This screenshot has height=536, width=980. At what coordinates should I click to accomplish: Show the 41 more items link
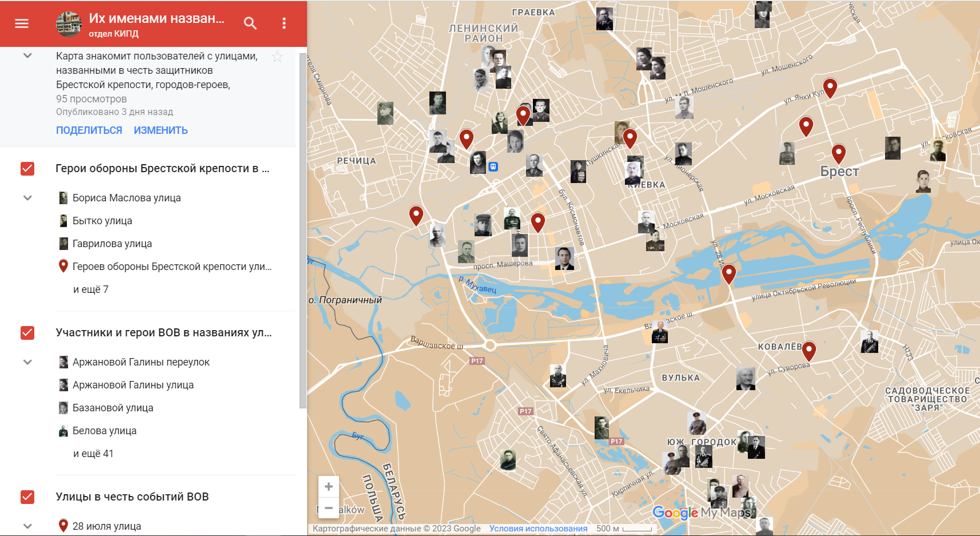click(93, 454)
